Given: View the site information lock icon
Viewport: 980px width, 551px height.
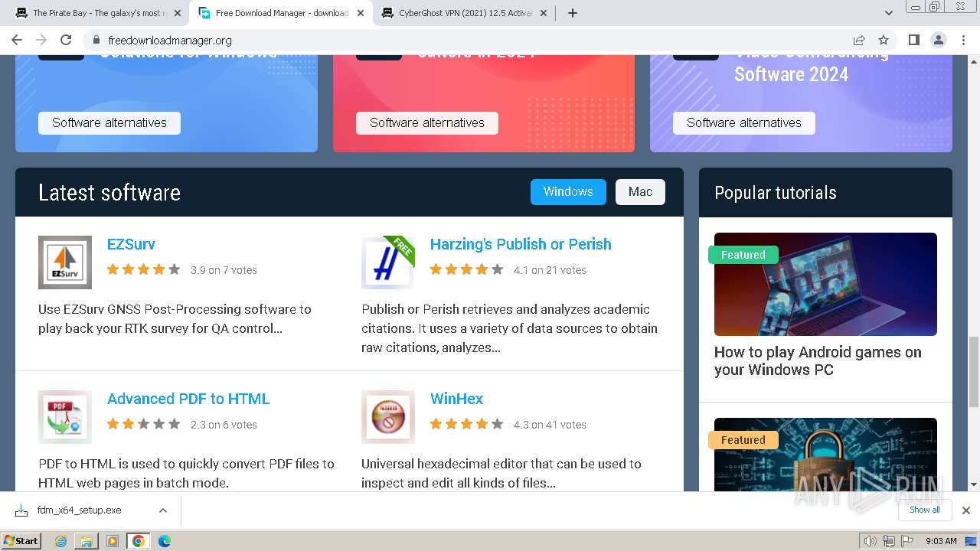Looking at the screenshot, I should point(96,40).
